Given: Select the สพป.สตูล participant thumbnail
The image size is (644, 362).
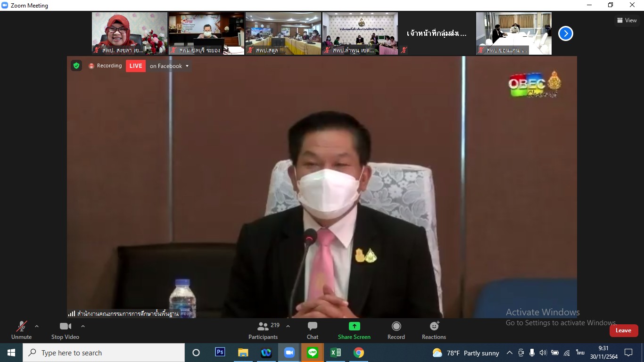Looking at the screenshot, I should [283, 33].
